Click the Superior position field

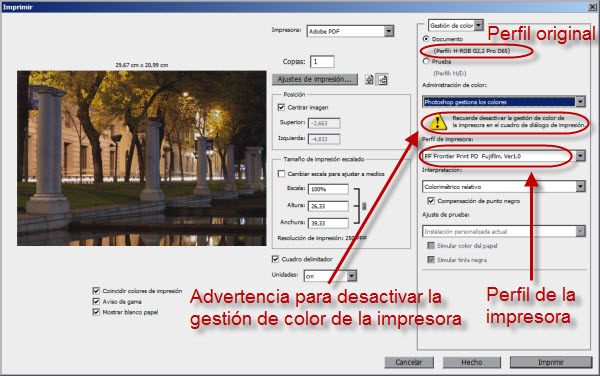tap(324, 123)
